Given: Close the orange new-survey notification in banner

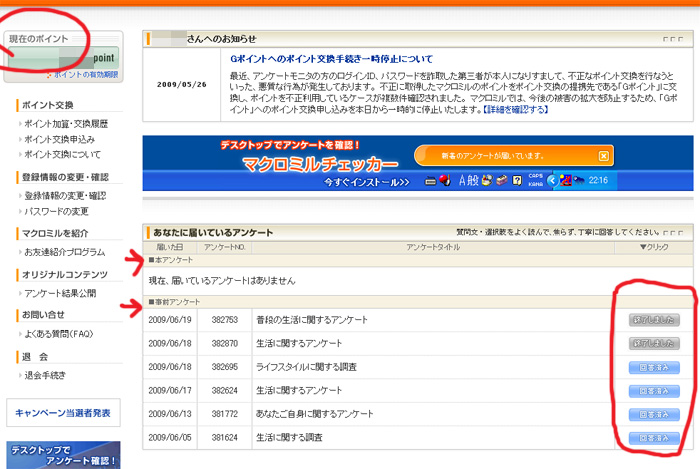Looking at the screenshot, I should pos(603,156).
